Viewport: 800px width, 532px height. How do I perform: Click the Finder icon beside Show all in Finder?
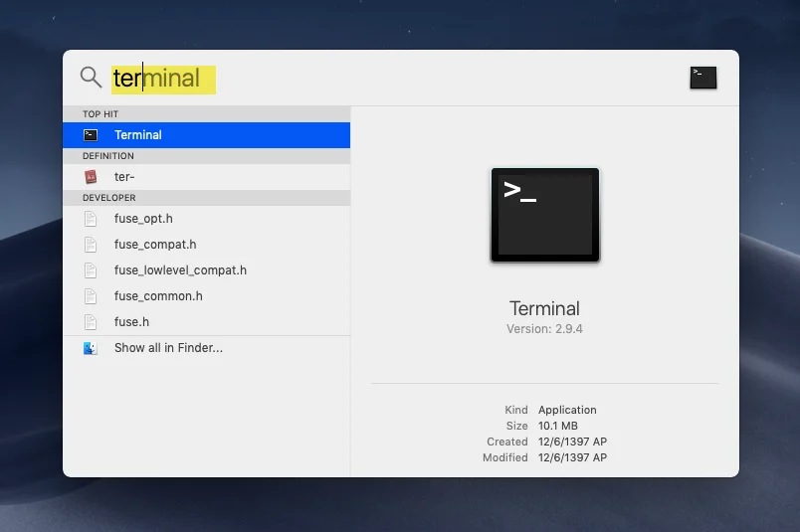[91, 348]
